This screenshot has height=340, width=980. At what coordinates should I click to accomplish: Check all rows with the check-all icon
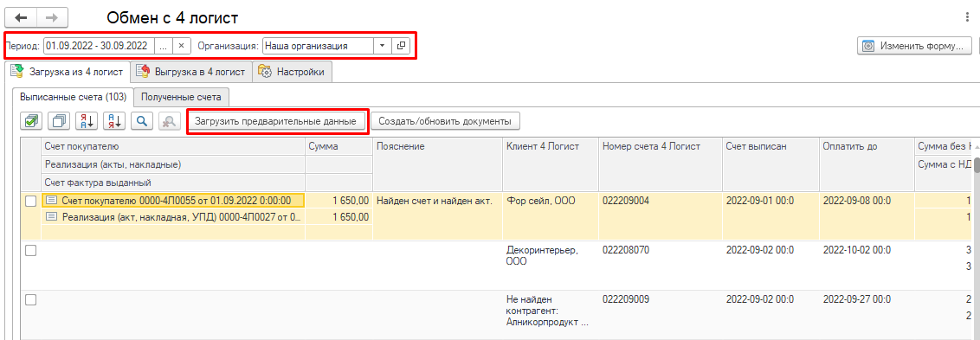point(31,121)
